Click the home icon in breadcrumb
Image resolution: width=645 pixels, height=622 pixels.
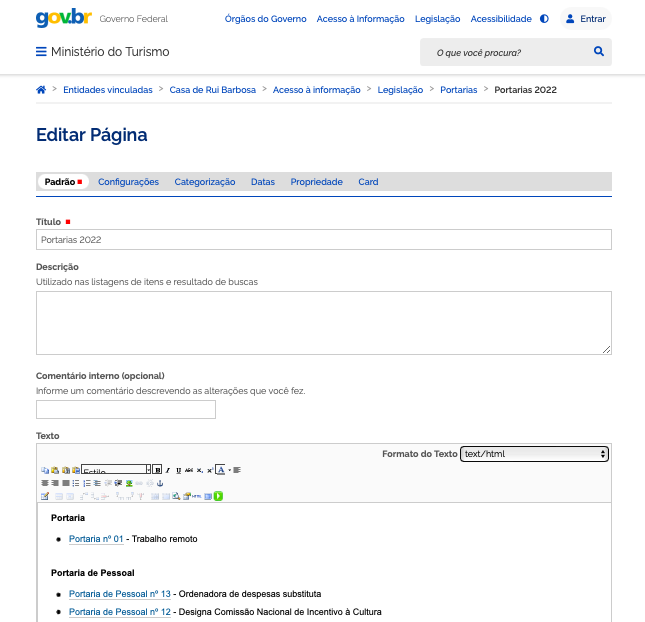41,90
